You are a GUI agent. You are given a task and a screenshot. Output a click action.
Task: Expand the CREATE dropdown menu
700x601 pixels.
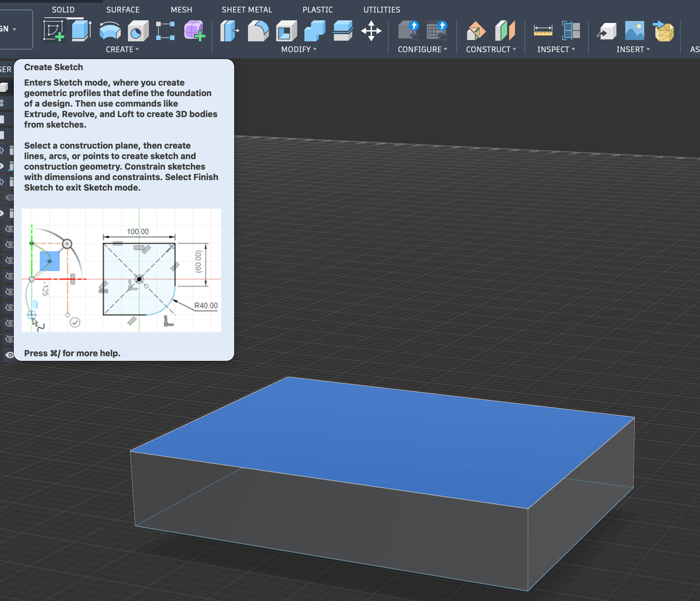coord(122,49)
